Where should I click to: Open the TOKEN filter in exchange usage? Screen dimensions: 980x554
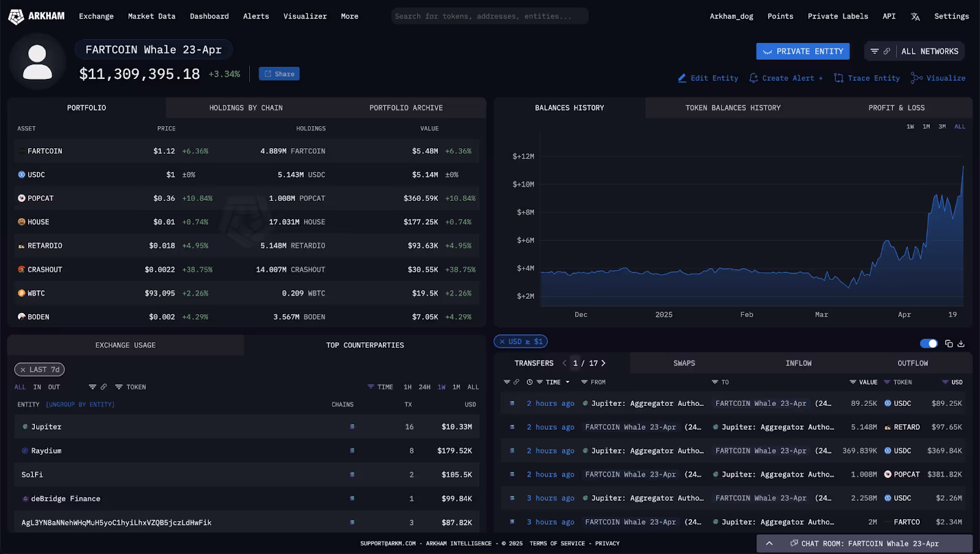[x=130, y=387]
